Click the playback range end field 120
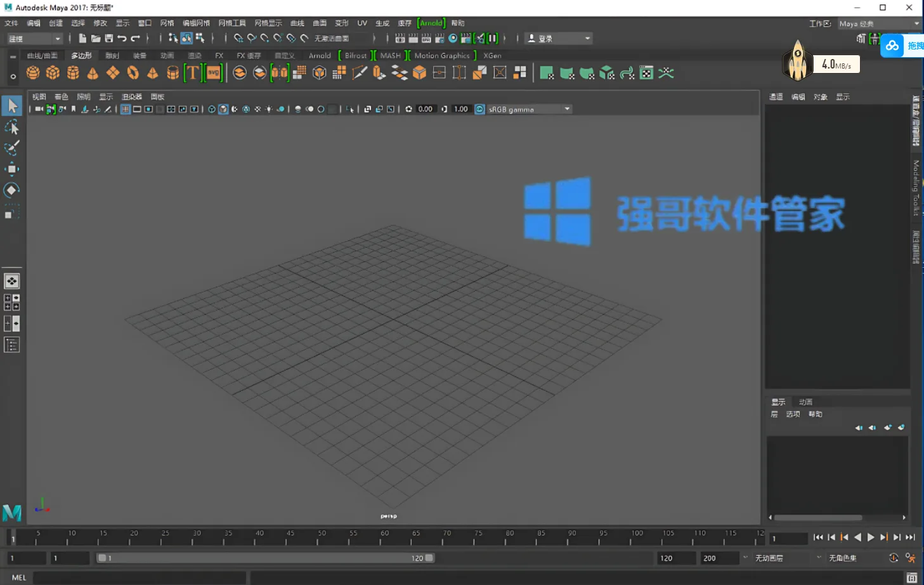This screenshot has height=585, width=924. (677, 558)
